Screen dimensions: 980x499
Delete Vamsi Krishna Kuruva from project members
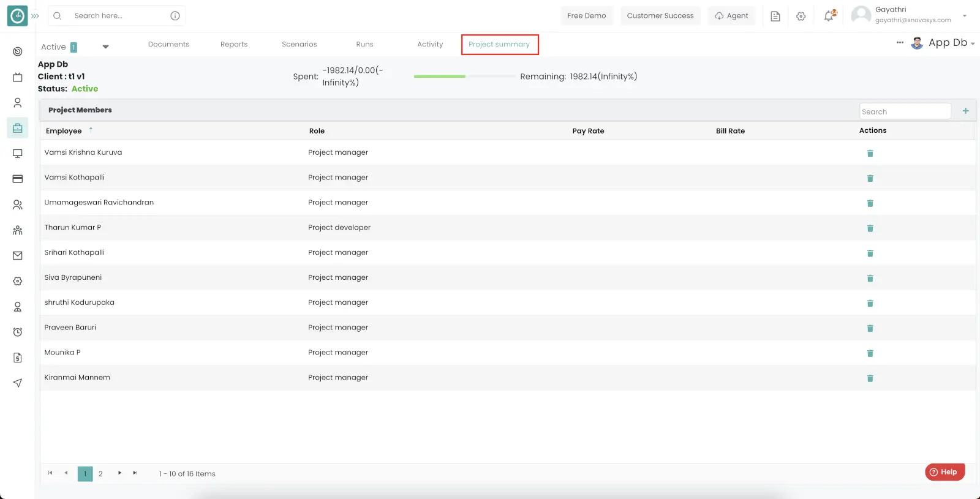[870, 153]
